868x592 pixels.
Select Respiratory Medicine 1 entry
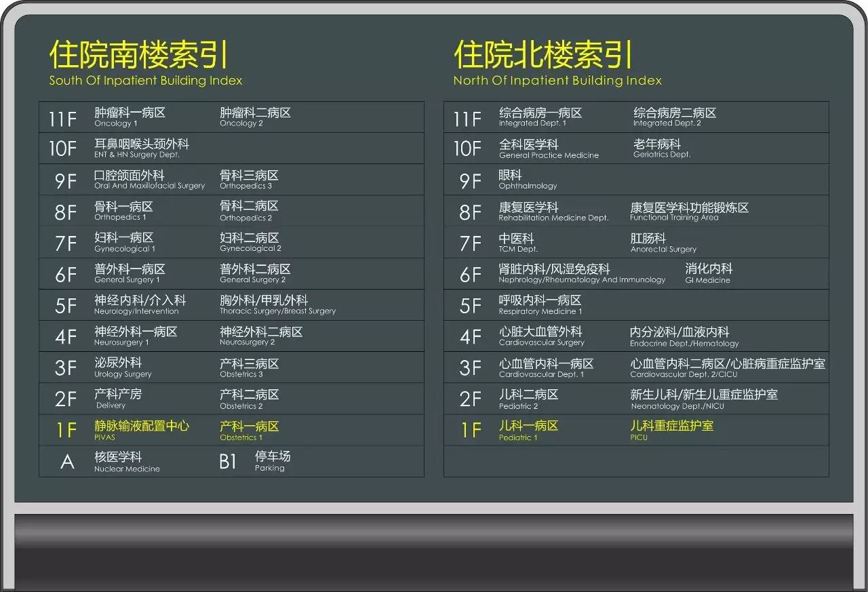point(540,304)
